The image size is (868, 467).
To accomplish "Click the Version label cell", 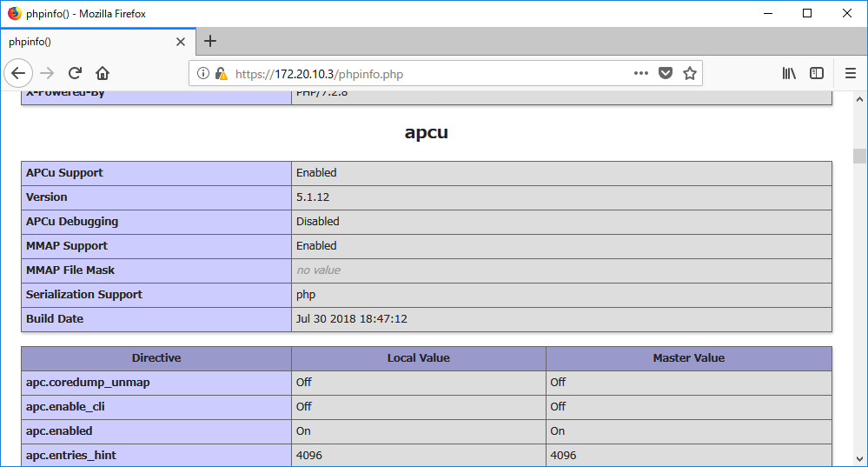I will pos(156,197).
